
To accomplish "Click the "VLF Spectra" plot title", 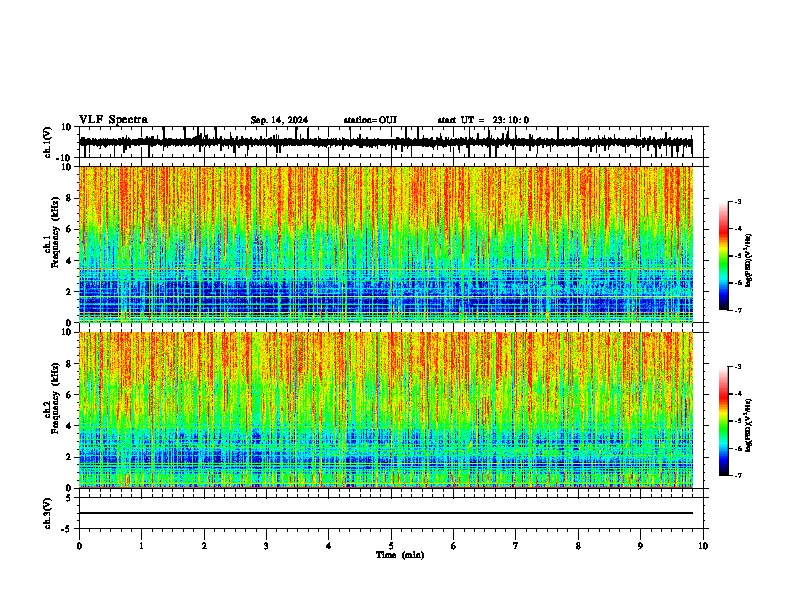I will (113, 120).
